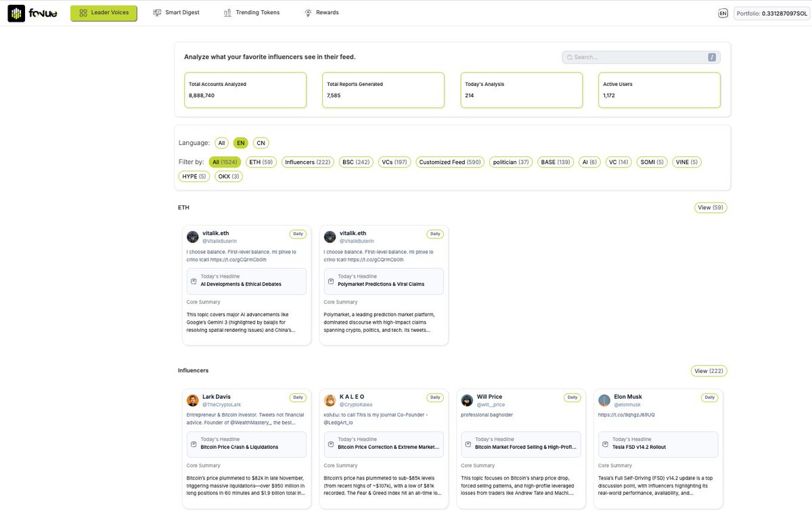Click headline icon beside AI Developments
Viewport: 812px width, 518px height.
pyautogui.click(x=193, y=281)
